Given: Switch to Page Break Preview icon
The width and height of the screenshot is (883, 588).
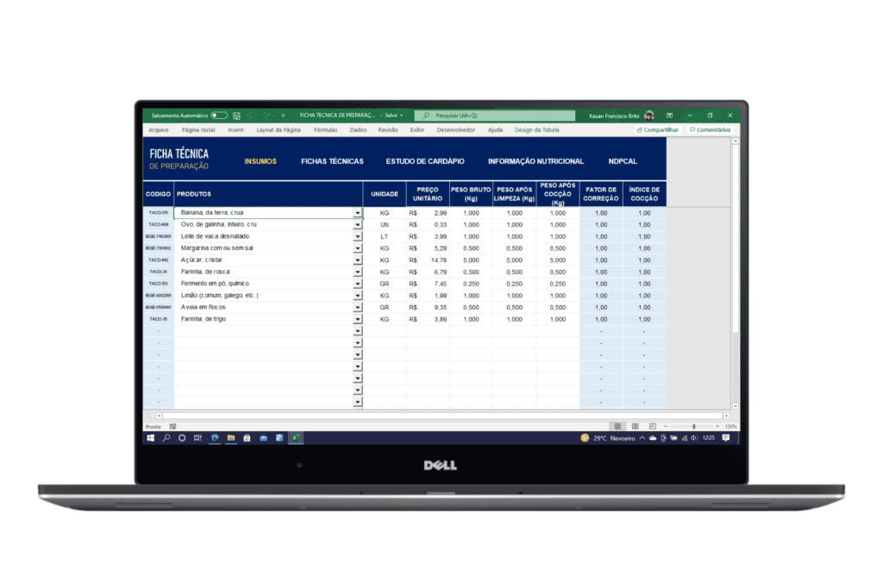Looking at the screenshot, I should coord(653,427).
